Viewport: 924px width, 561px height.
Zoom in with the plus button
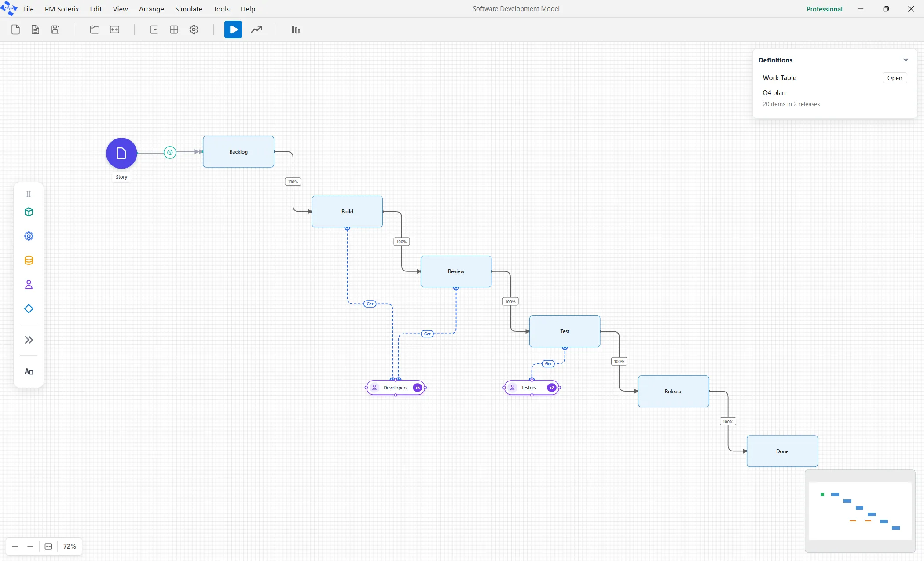(15, 546)
